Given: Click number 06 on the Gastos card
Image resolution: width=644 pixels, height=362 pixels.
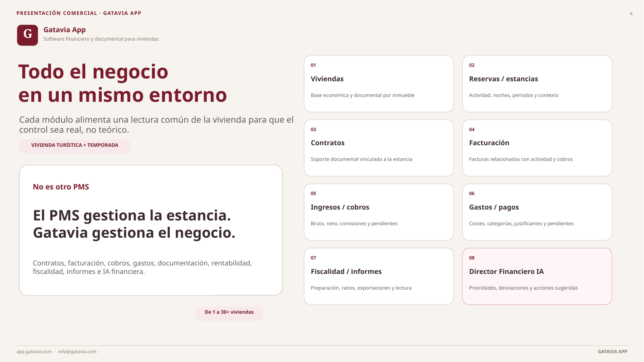Looking at the screenshot, I should pyautogui.click(x=472, y=193).
